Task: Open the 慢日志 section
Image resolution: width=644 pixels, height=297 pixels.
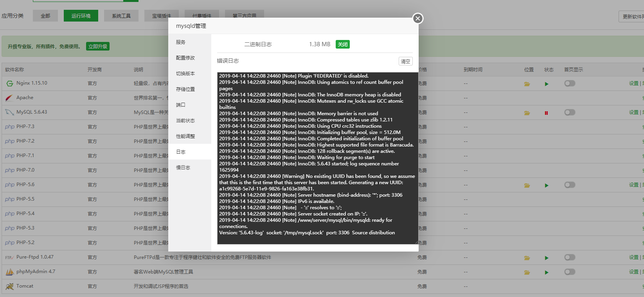Action: (x=190, y=168)
